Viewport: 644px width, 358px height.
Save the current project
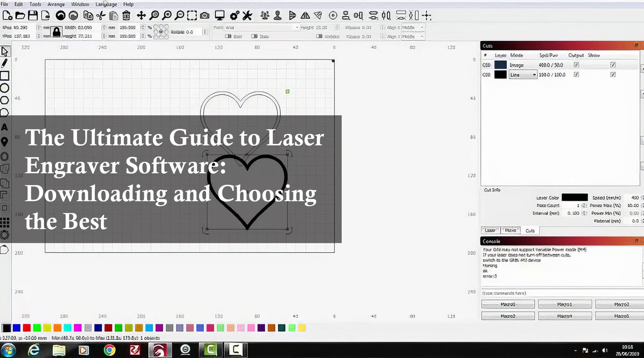(33, 15)
